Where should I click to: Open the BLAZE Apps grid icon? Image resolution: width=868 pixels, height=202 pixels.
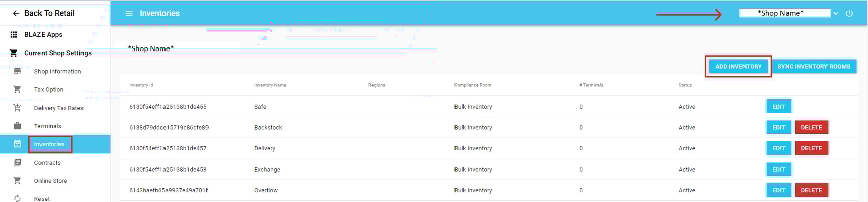(14, 35)
